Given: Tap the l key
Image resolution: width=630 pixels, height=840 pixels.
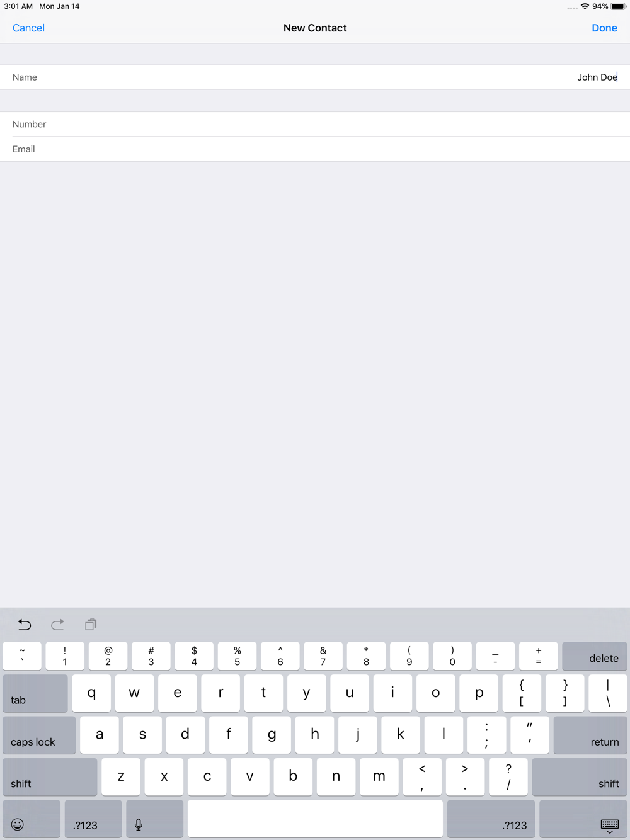Looking at the screenshot, I should point(444,735).
